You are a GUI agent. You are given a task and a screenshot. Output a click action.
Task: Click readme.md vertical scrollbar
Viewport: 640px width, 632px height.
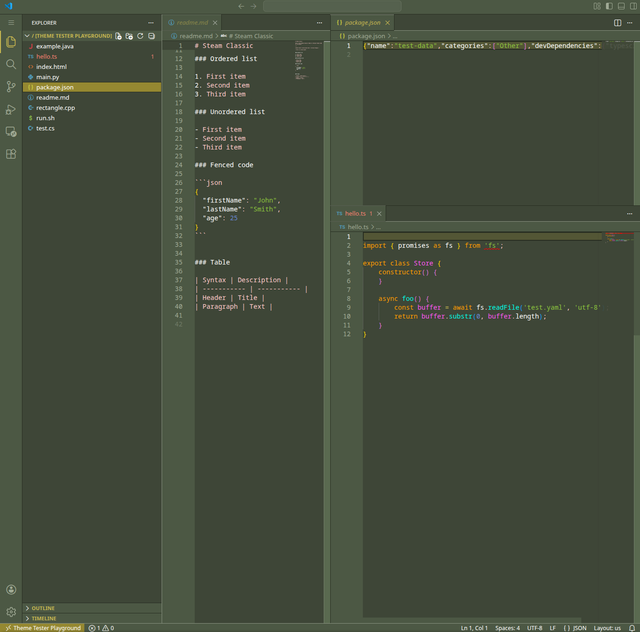click(327, 331)
